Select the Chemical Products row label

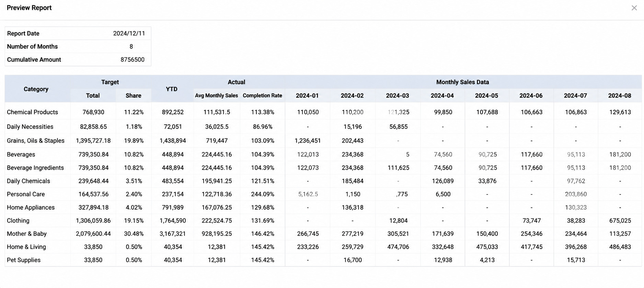(32, 112)
